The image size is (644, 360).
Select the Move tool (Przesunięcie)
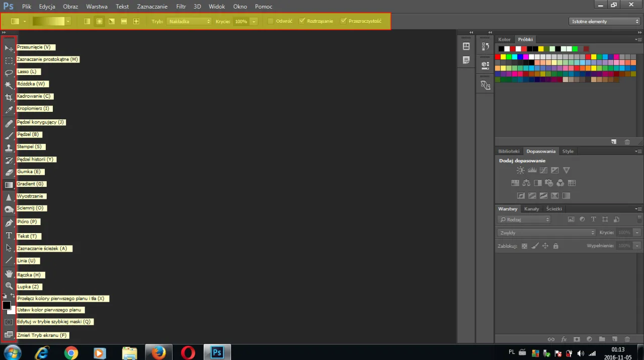[9, 47]
